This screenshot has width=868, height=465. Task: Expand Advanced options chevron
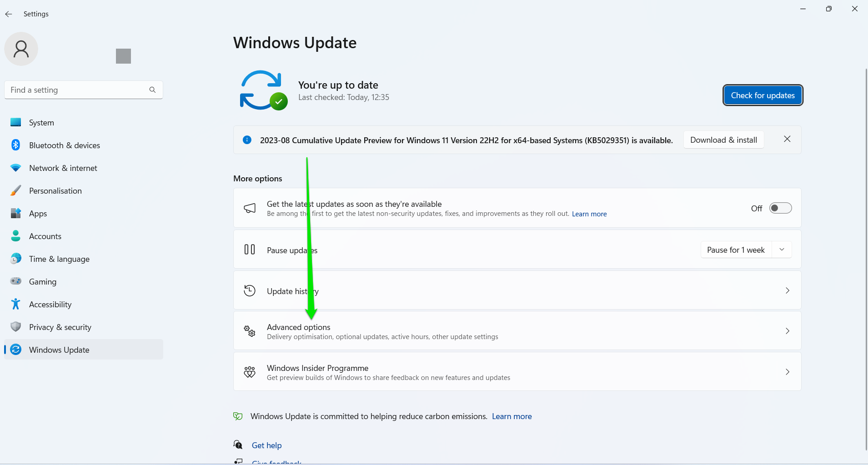pyautogui.click(x=788, y=331)
